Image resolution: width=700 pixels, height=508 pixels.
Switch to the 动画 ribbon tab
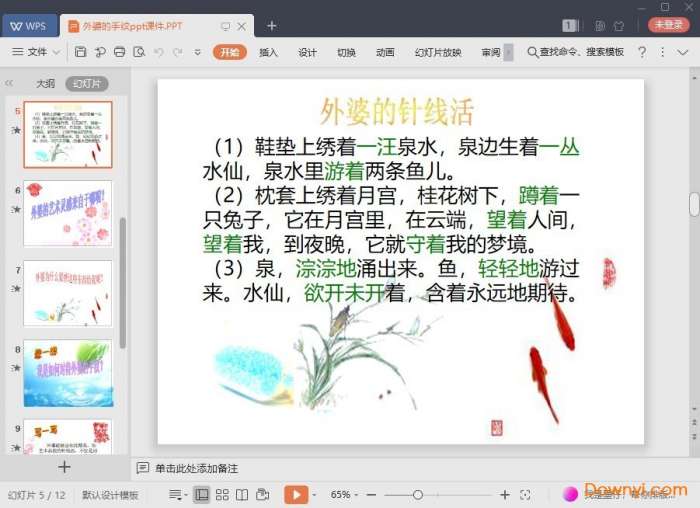385,52
